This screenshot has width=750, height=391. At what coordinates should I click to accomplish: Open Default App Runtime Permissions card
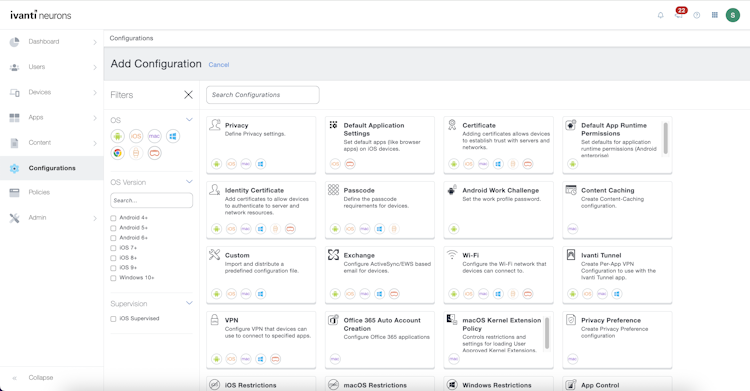[x=617, y=145]
